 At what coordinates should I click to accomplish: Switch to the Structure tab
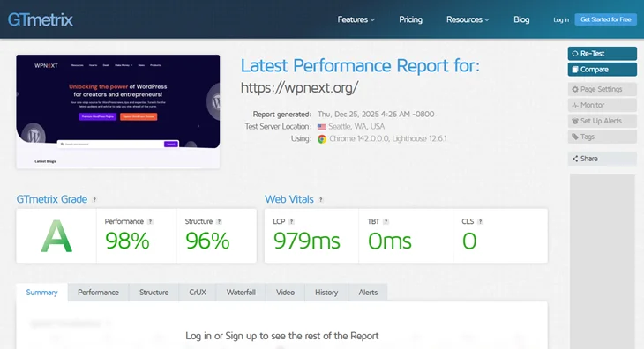point(154,293)
